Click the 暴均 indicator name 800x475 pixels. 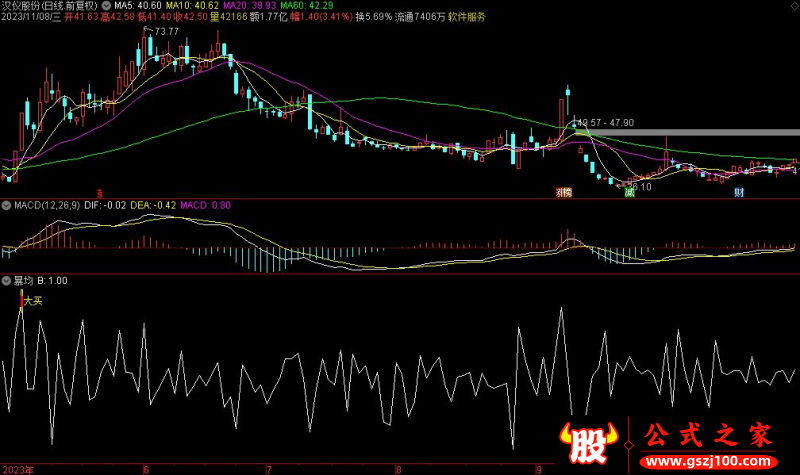click(x=23, y=281)
